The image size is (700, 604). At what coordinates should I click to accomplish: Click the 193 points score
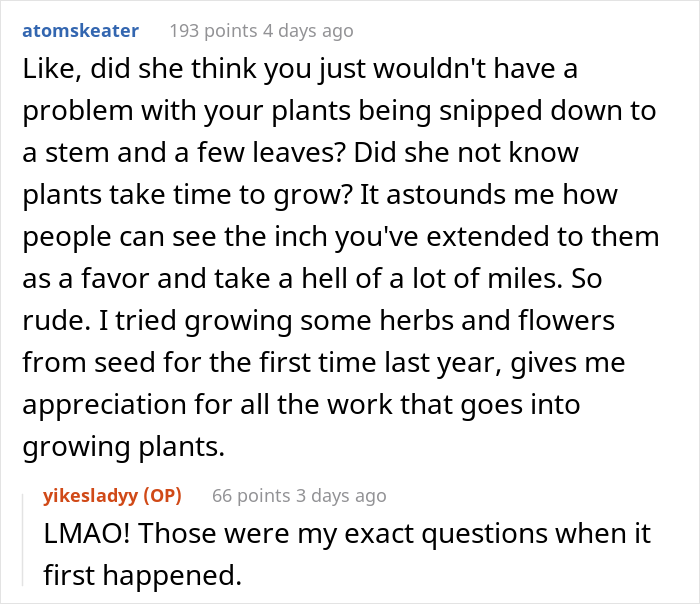(x=213, y=31)
